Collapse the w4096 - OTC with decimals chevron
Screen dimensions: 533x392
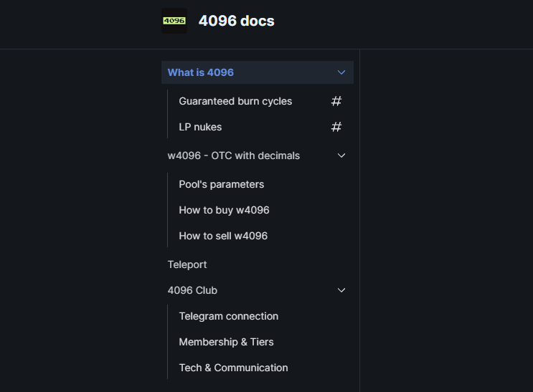tap(341, 156)
